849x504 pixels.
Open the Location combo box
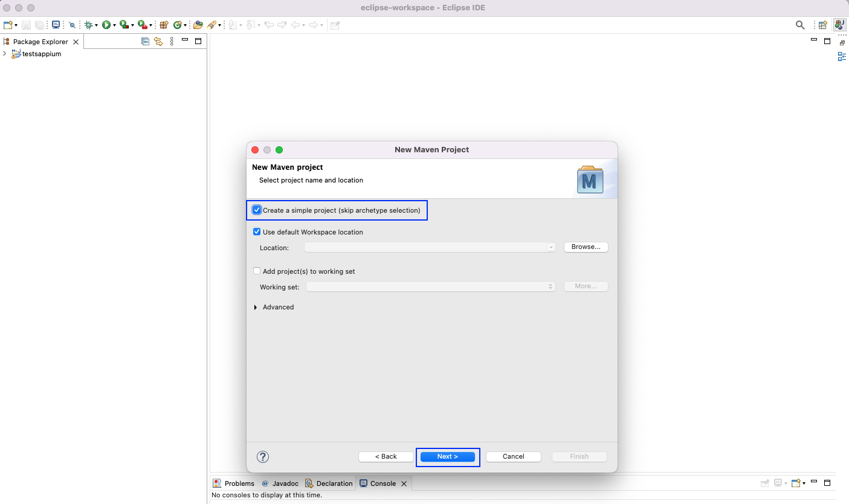coord(430,247)
